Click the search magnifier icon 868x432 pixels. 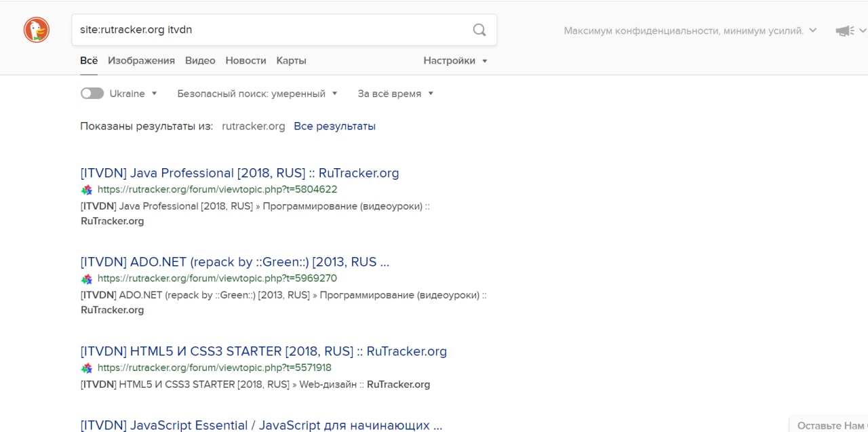pos(479,30)
